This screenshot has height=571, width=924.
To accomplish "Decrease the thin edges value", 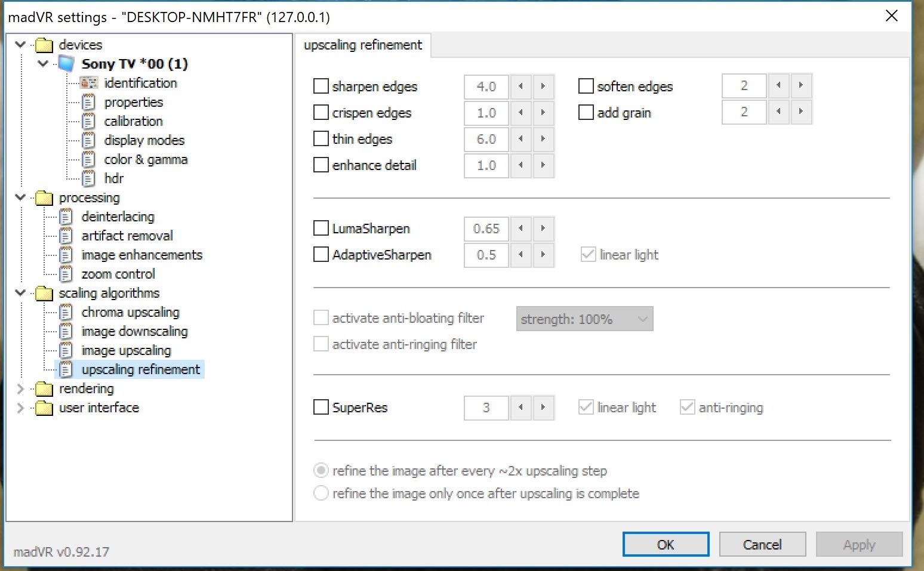I will click(x=520, y=139).
